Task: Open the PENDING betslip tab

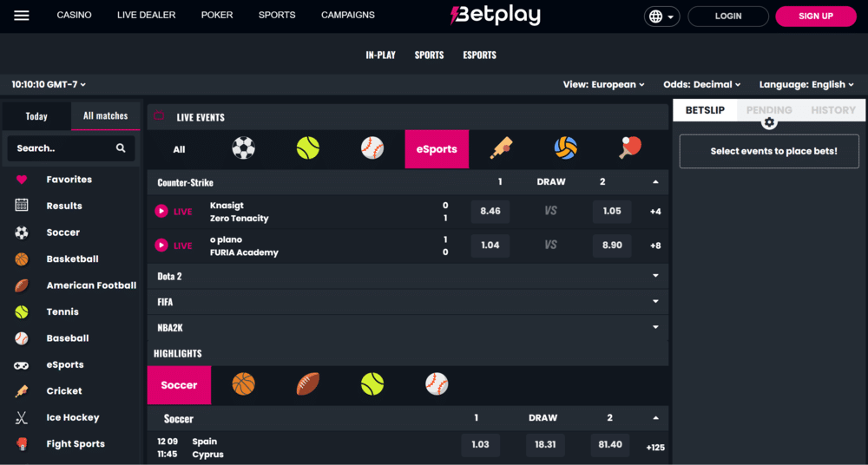Action: [x=769, y=110]
